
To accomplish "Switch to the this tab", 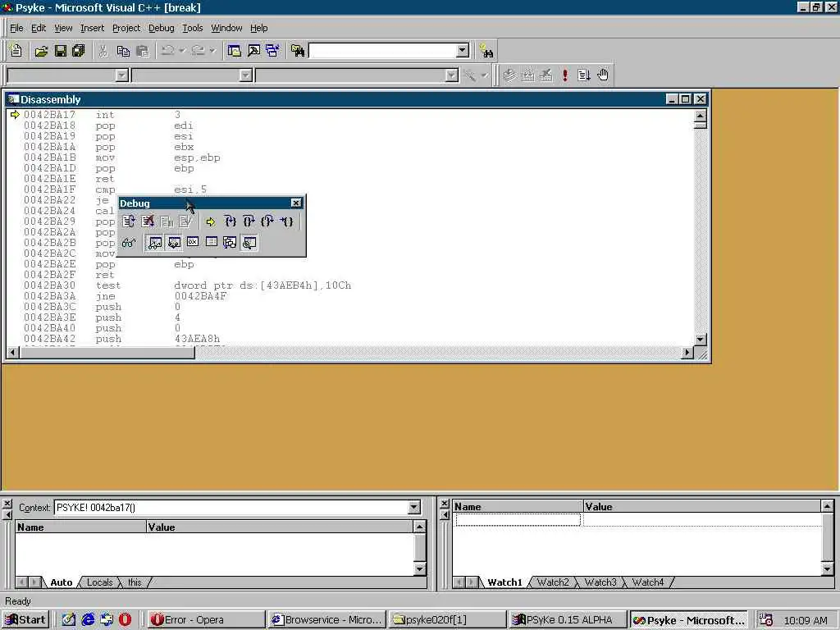I will pyautogui.click(x=135, y=582).
